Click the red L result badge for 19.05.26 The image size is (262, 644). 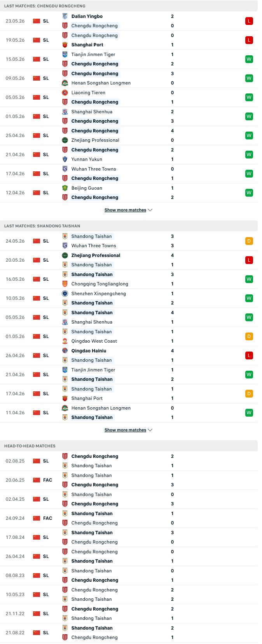[249, 40]
